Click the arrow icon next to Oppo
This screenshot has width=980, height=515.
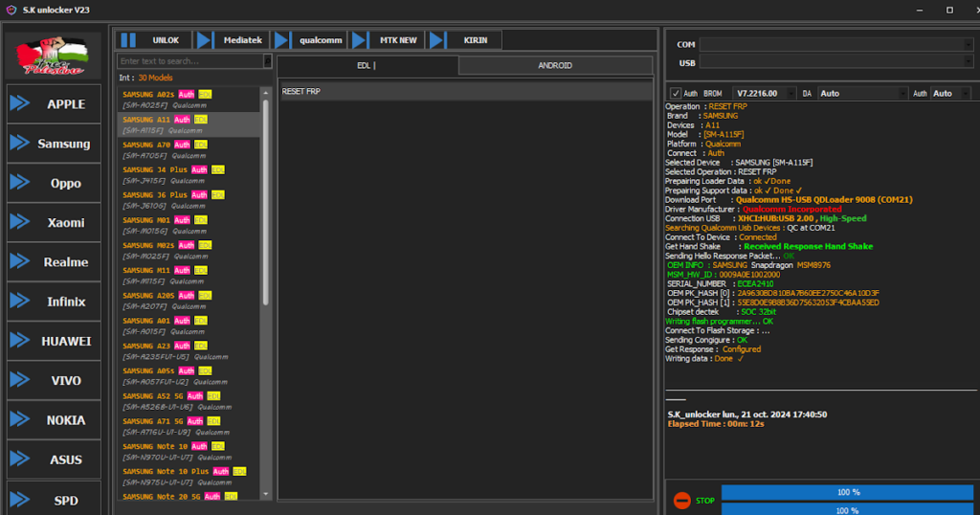[x=20, y=182]
